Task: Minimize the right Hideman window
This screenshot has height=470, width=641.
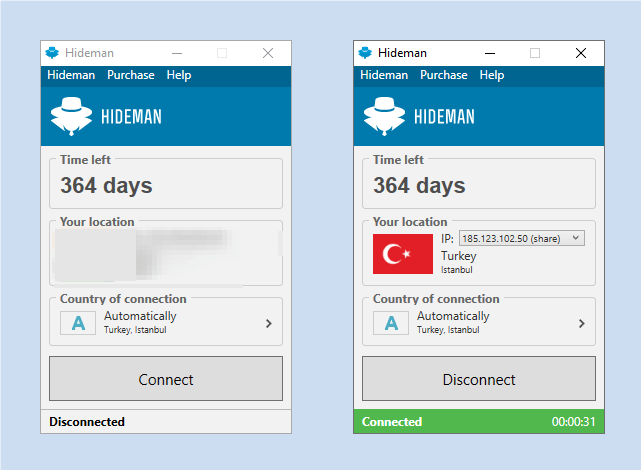Action: pyautogui.click(x=490, y=53)
